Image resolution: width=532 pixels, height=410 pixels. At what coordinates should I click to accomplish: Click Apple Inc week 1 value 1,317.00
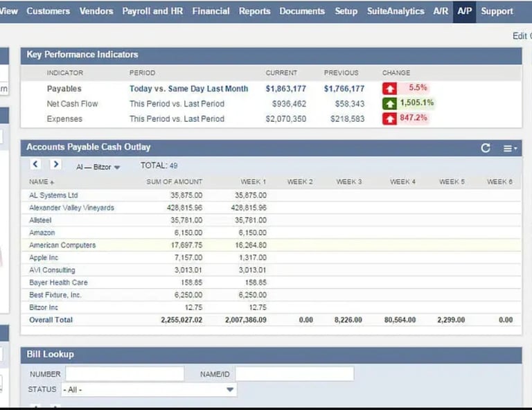pyautogui.click(x=253, y=258)
